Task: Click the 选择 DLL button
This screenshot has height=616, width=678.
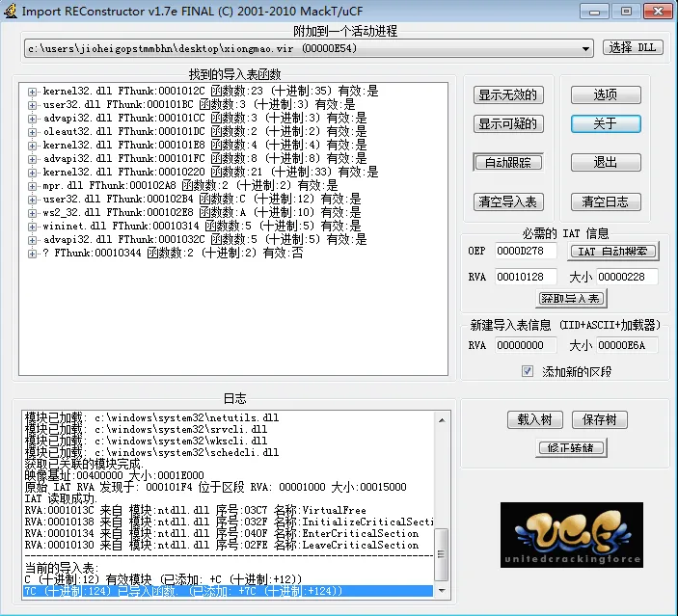Action: click(x=633, y=47)
